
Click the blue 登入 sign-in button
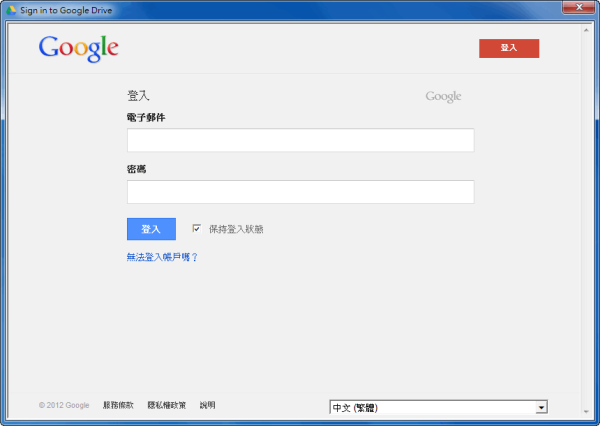point(151,229)
